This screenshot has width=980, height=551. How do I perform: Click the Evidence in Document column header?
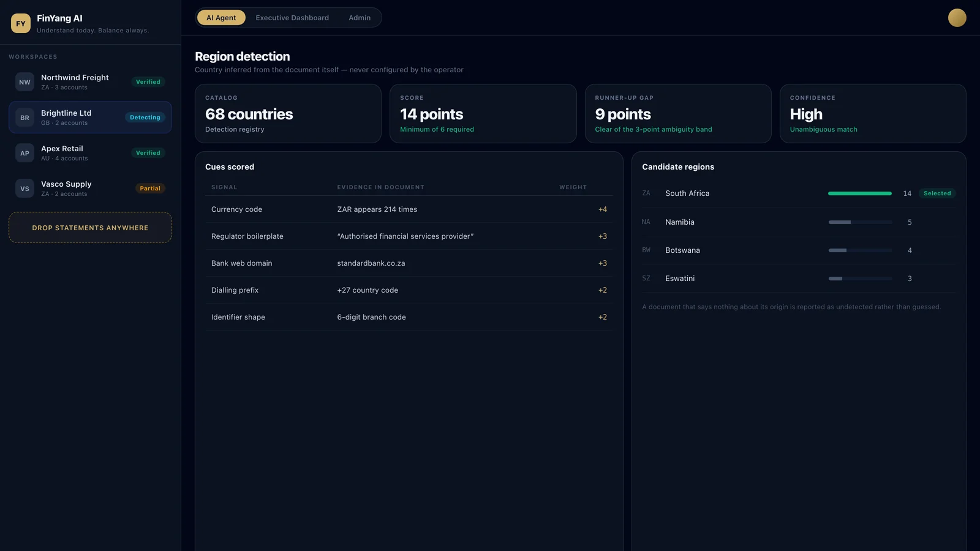[380, 187]
